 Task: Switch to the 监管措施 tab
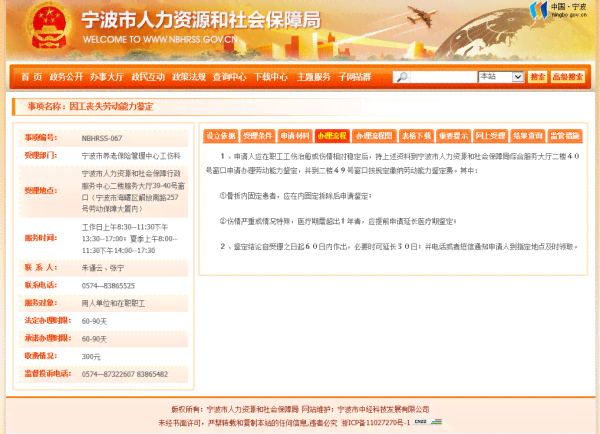[x=565, y=136]
